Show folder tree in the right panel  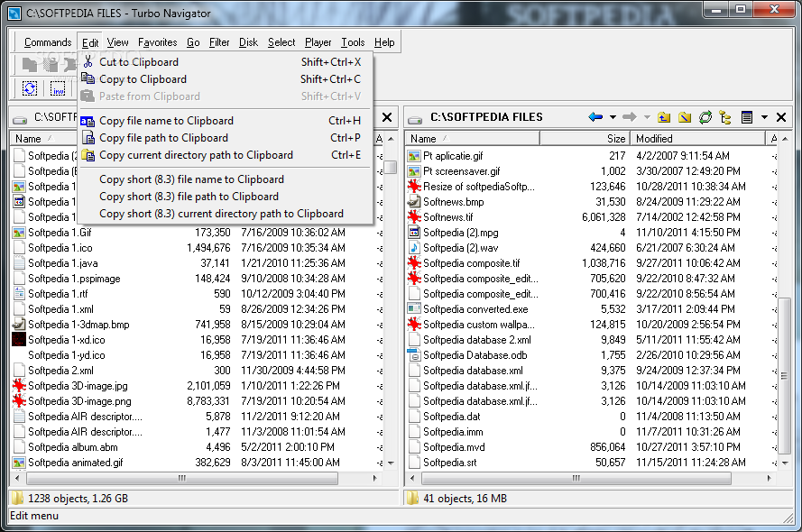coord(725,117)
